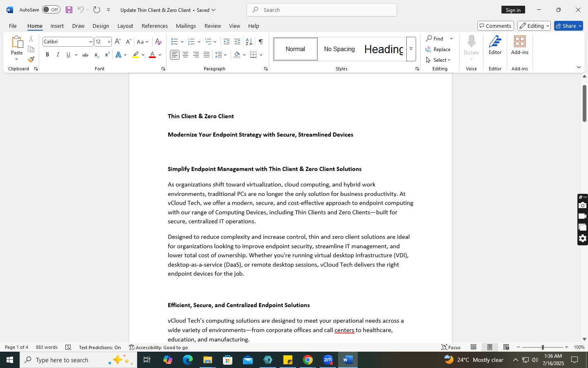This screenshot has width=588, height=368.
Task: Justify the paragraph text
Action: 207,55
